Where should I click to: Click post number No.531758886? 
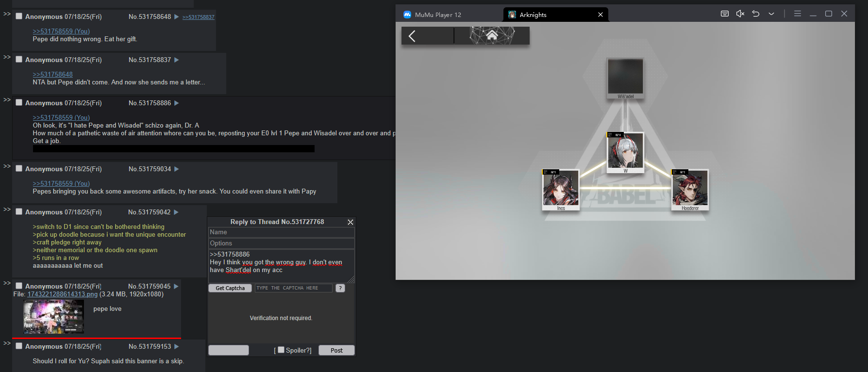click(x=150, y=103)
